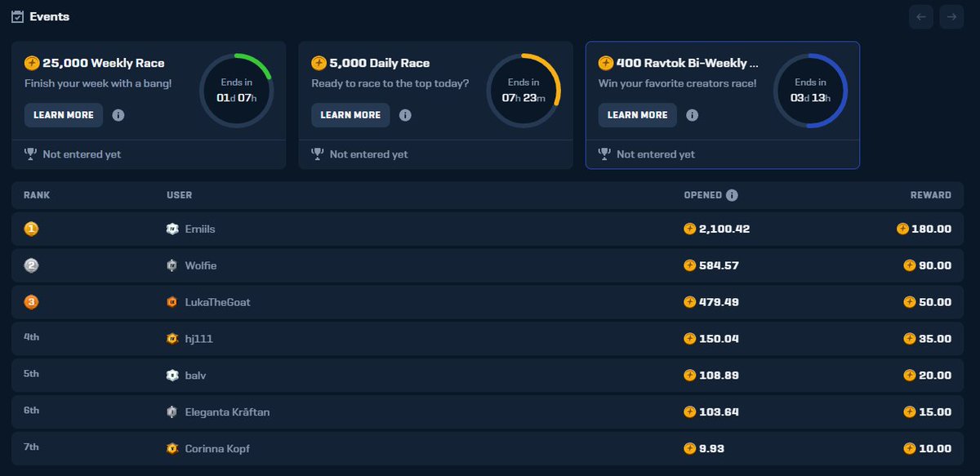Click opened amount 584.57

pyautogui.click(x=719, y=265)
